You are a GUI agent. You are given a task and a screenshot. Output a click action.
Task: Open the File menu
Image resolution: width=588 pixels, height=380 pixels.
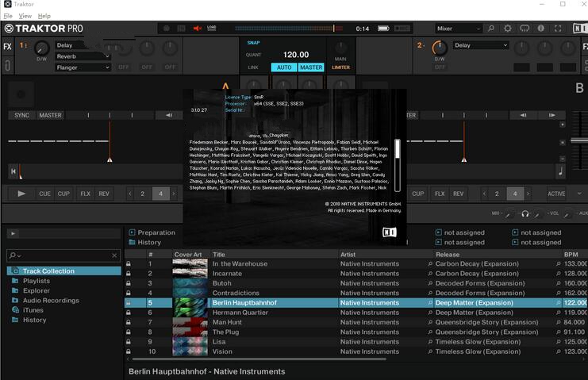(8, 16)
